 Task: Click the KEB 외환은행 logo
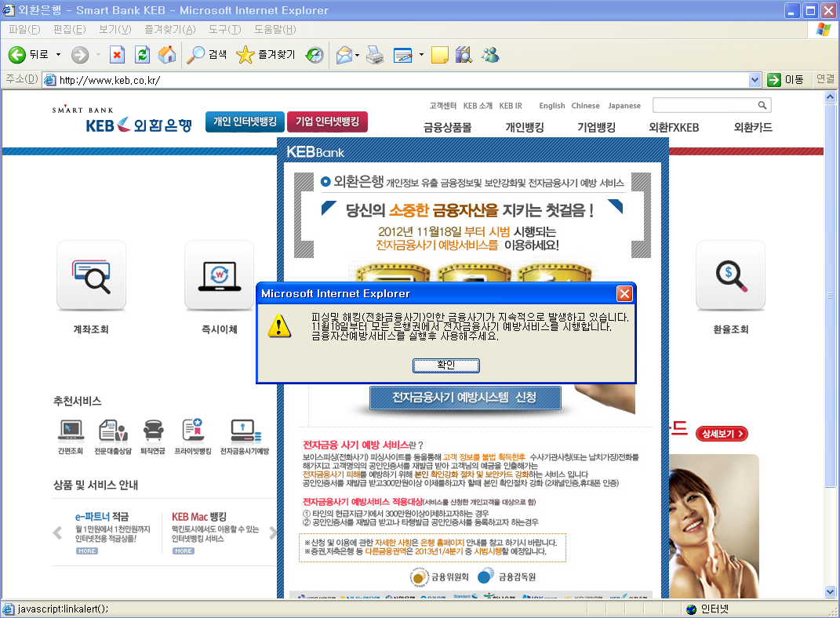click(122, 118)
